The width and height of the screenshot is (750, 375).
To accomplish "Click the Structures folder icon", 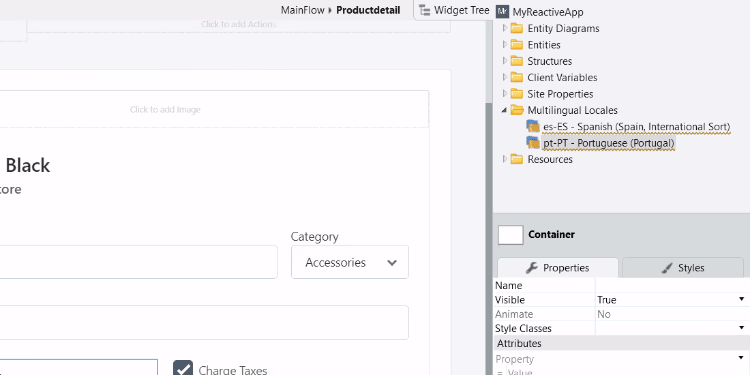I will [517, 61].
